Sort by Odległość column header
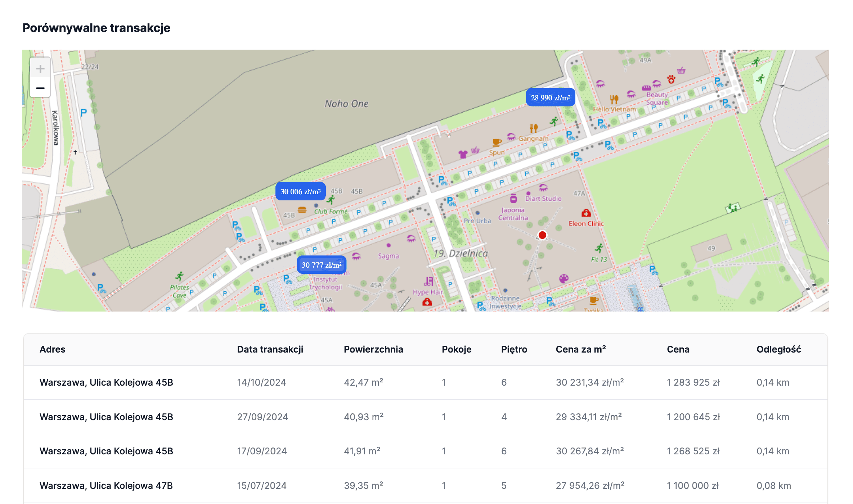Screen dimensions: 853x504 (778, 349)
